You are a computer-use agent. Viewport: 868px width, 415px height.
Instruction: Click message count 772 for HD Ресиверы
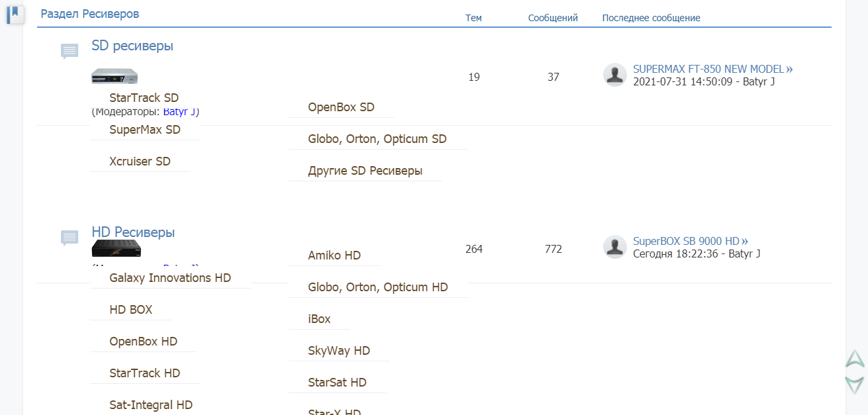(554, 249)
